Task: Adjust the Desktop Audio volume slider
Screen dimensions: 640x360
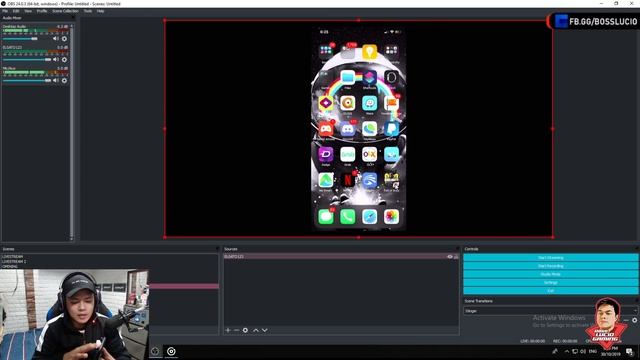Action: point(27,39)
